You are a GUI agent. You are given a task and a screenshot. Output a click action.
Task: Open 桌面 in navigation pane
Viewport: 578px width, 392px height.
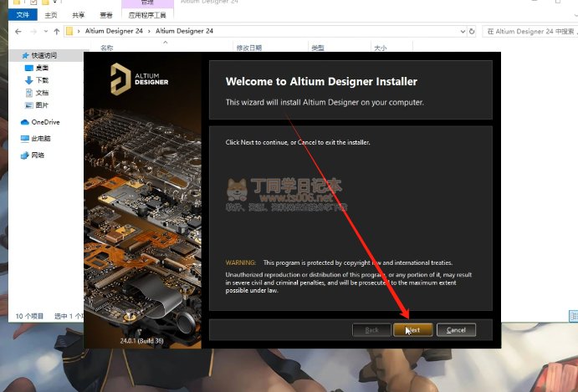(x=42, y=68)
